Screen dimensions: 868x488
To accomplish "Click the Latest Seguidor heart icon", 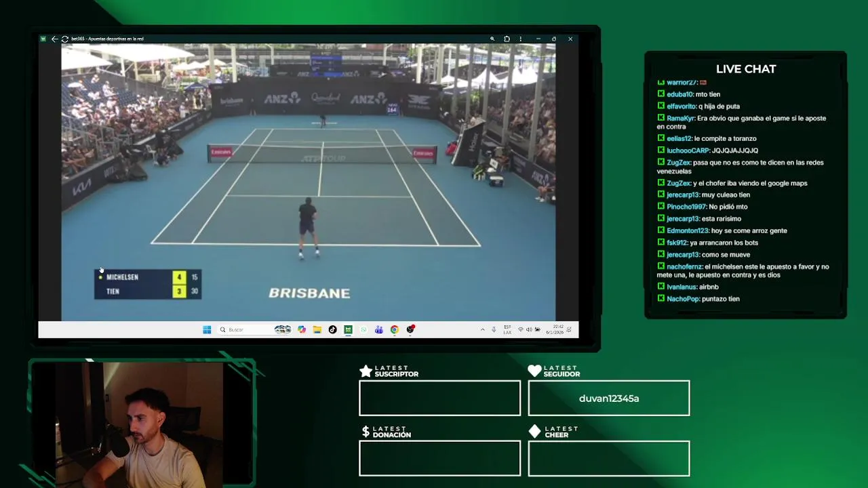I will [x=534, y=371].
